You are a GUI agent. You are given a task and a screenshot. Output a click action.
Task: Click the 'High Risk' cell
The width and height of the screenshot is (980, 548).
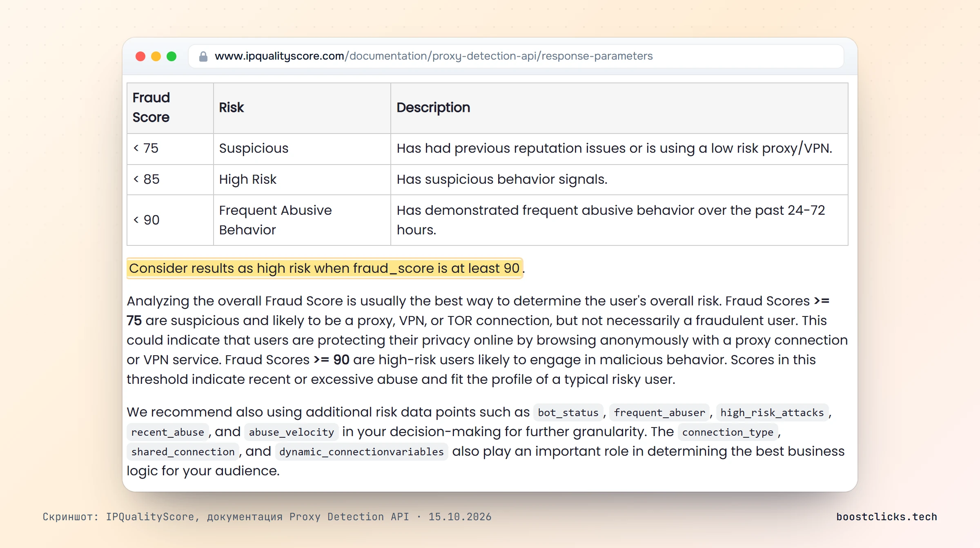click(302, 180)
